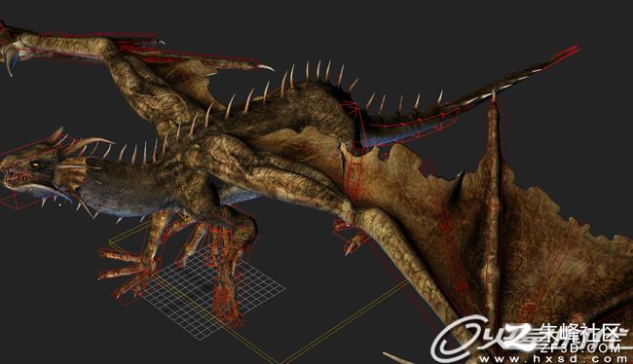Viewport: 633px width, 364px height.
Task: Click the ZF3D.COM watermark text
Action: [x=581, y=347]
